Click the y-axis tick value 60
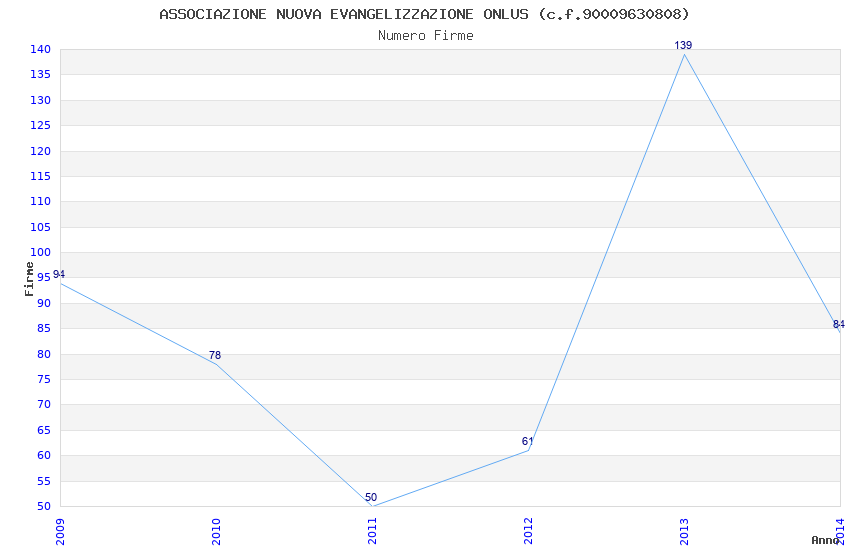This screenshot has height=550, width=850. click(x=44, y=456)
